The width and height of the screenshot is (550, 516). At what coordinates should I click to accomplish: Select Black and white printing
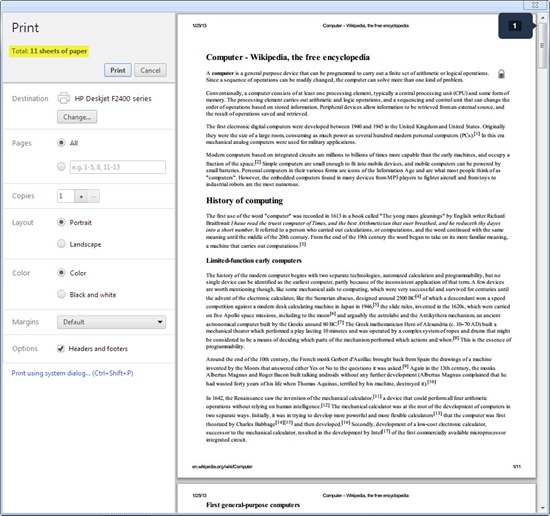[61, 294]
